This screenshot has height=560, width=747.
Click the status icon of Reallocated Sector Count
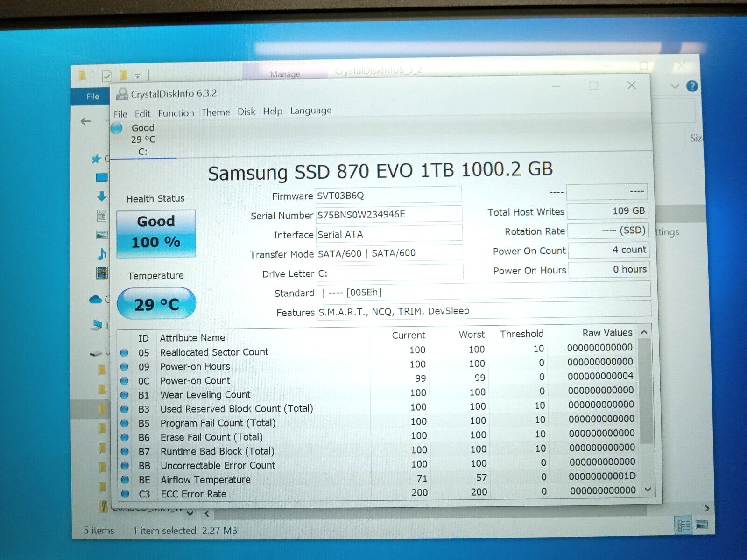point(124,353)
